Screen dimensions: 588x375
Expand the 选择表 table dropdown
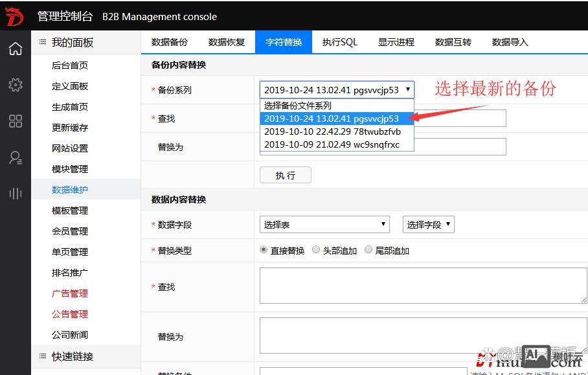click(324, 224)
